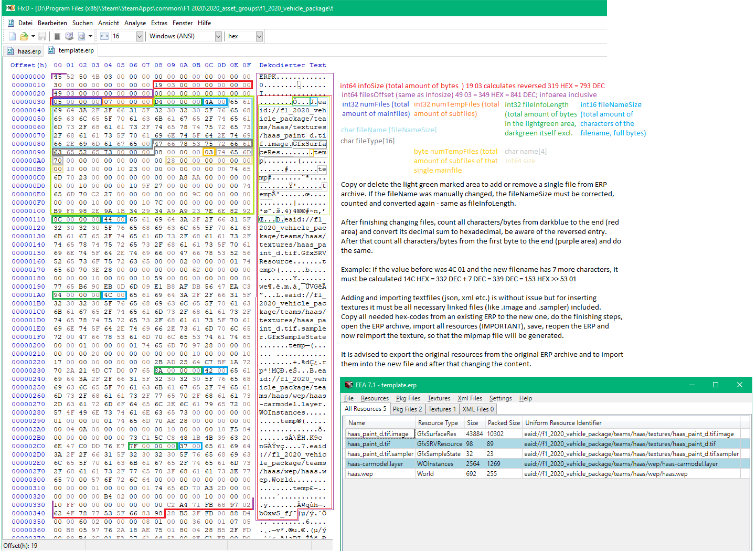The width and height of the screenshot is (756, 551).
Task: Click the HxD document icon left of Datei
Action: coord(11,23)
